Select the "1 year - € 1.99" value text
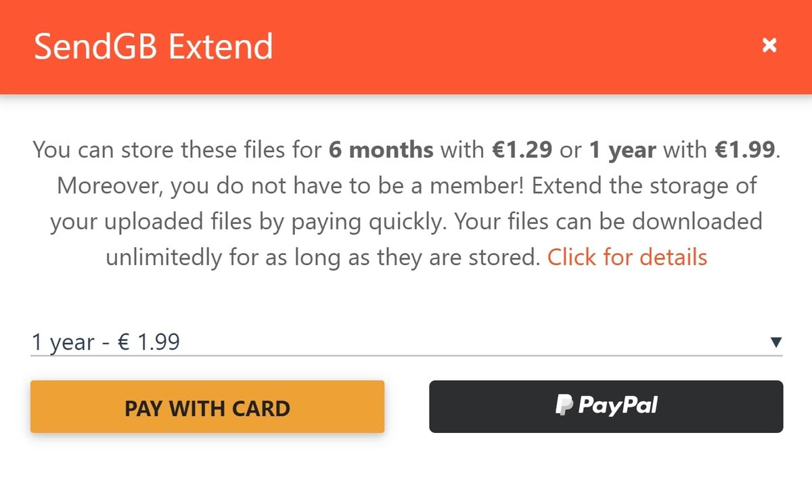This screenshot has height=504, width=812. 106,342
